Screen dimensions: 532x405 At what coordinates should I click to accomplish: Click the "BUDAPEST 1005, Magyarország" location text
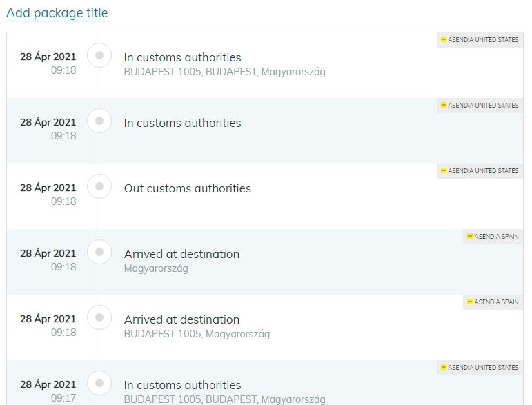[197, 334]
